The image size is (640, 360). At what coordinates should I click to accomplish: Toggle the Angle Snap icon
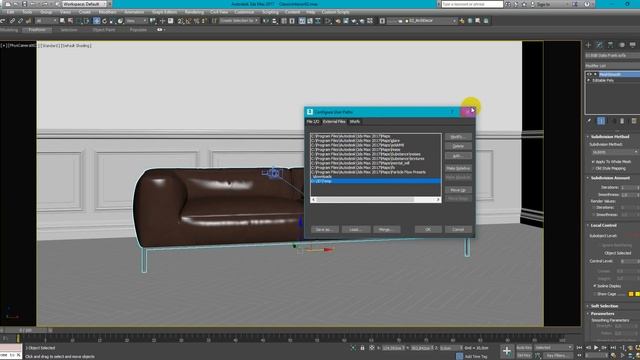click(189, 21)
